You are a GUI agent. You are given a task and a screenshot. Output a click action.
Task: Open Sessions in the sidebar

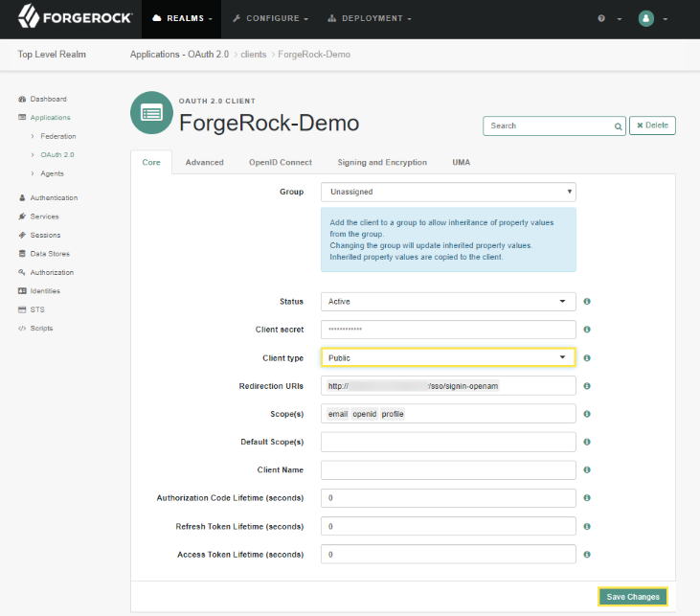[39, 236]
